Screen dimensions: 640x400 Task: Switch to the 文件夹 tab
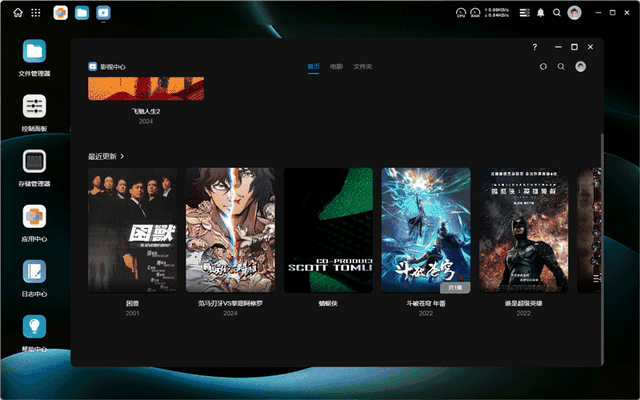[362, 67]
